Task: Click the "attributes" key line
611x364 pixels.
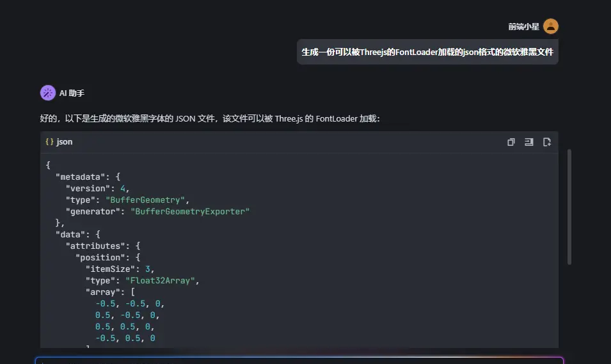Action: click(x=103, y=246)
